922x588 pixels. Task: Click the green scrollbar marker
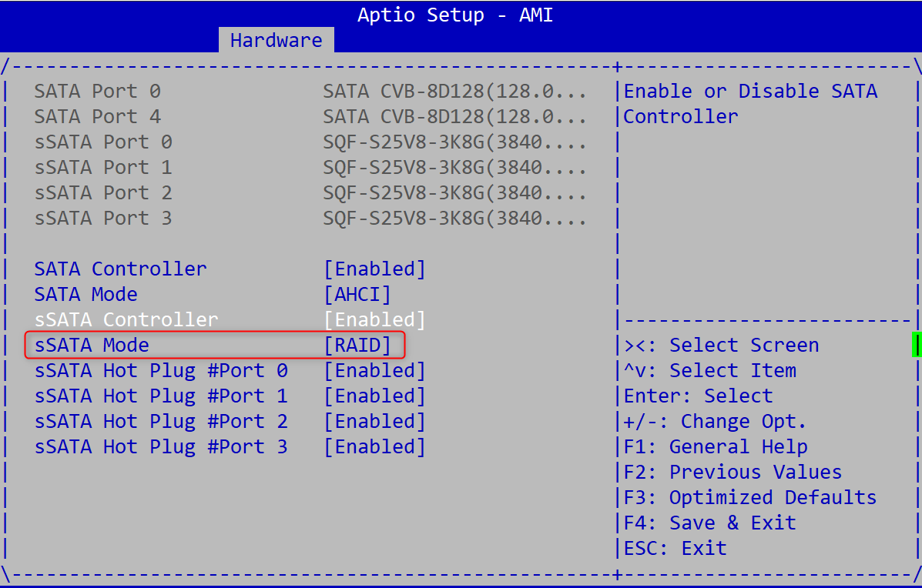[x=917, y=344]
